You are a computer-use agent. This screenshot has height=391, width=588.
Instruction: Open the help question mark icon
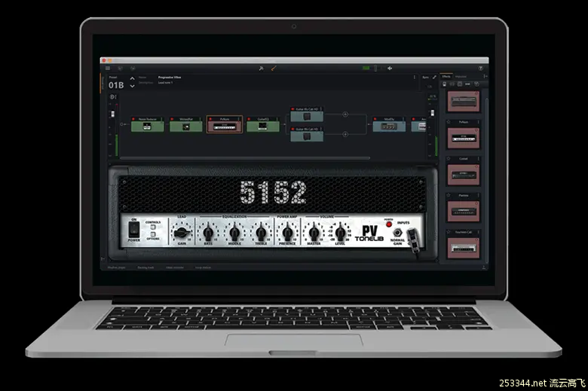pos(480,69)
